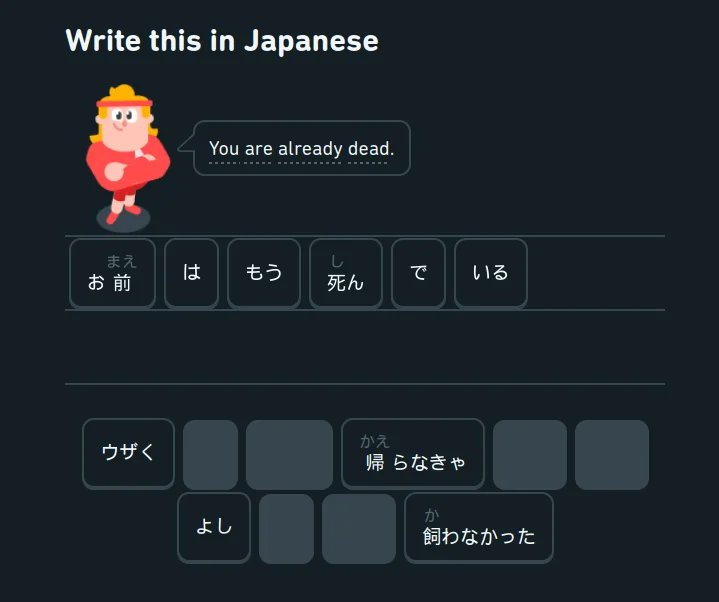
Task: Remove the もう tile from the answer
Action: pyautogui.click(x=264, y=273)
